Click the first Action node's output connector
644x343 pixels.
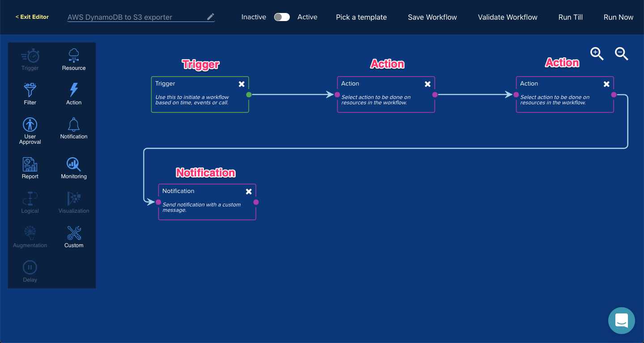click(435, 94)
